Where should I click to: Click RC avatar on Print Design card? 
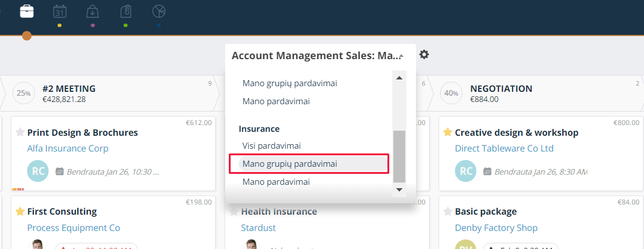[38, 171]
